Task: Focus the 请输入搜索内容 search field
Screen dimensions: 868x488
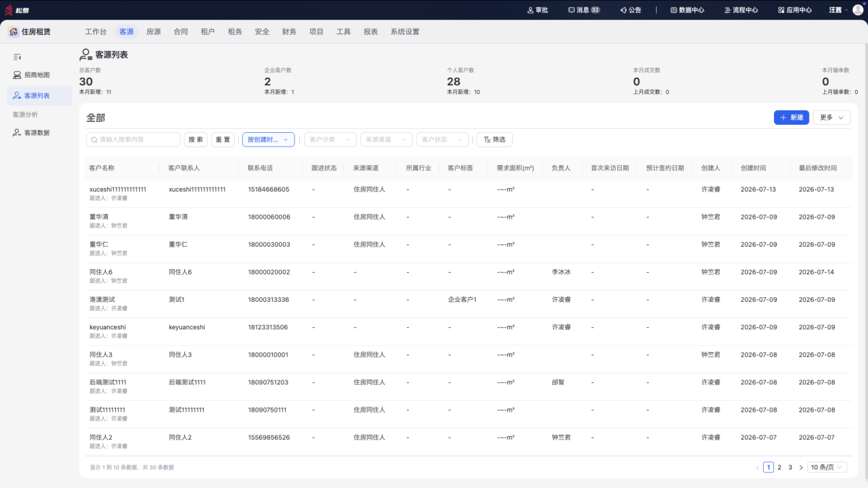Action: pos(134,140)
